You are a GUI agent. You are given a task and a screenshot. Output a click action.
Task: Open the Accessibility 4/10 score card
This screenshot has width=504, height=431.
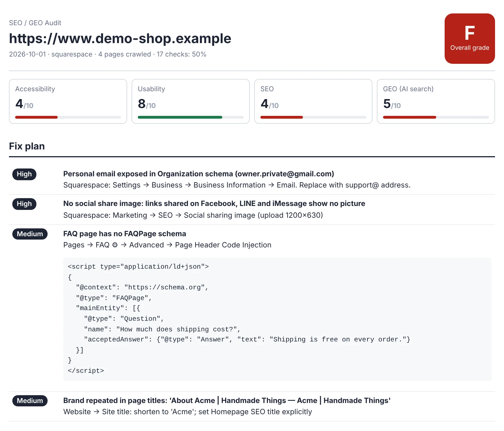(68, 101)
